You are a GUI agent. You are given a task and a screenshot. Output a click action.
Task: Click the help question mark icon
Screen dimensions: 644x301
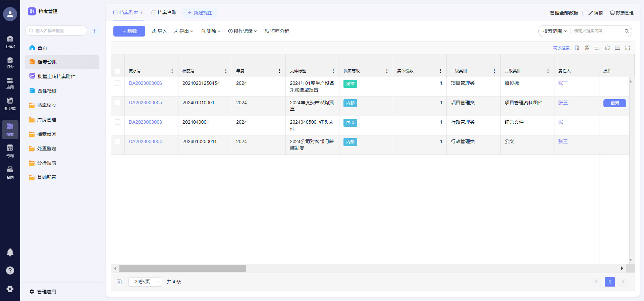tap(10, 270)
